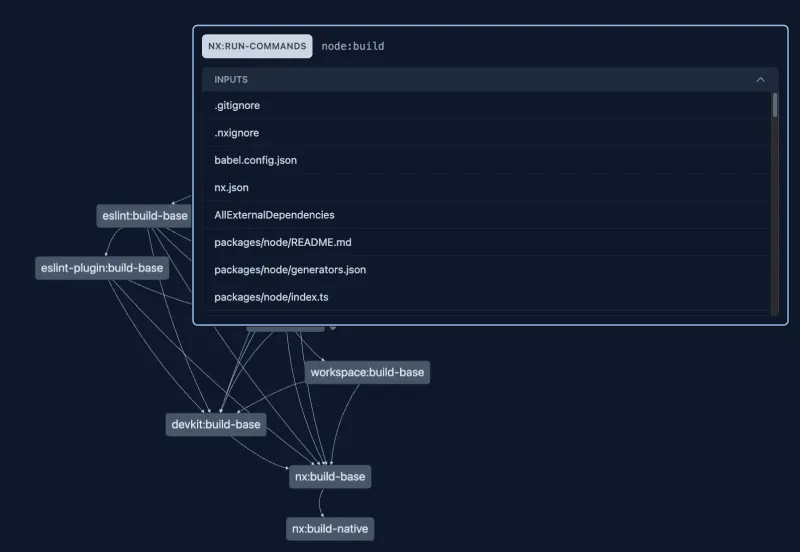Click the packages/node/index.ts input row
Screen dimensions: 800x552
tap(271, 297)
